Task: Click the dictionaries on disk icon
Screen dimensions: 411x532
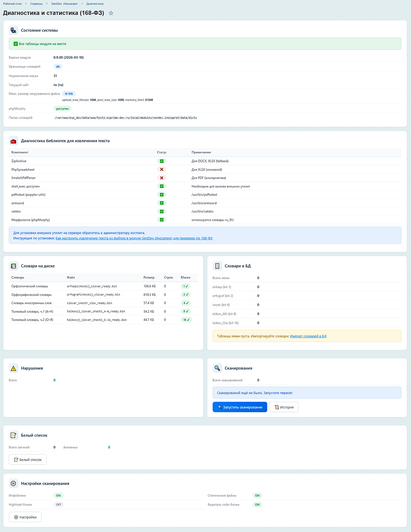Action: point(14,266)
